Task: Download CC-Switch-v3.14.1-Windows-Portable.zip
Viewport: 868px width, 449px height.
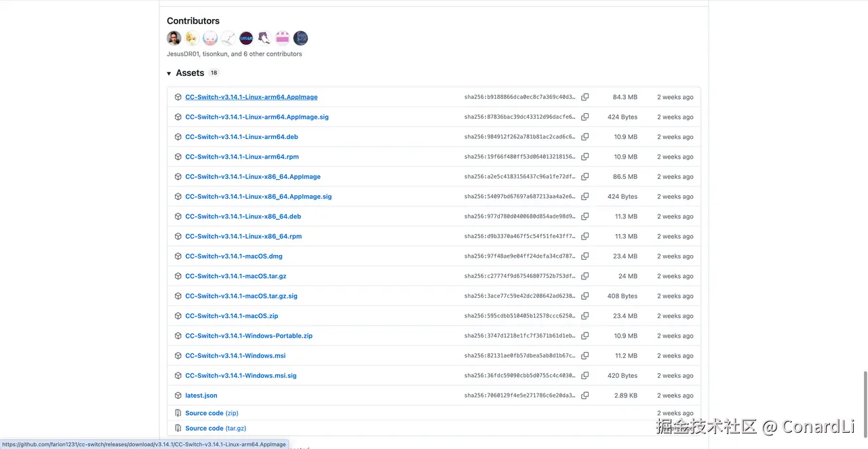Action: coord(249,336)
